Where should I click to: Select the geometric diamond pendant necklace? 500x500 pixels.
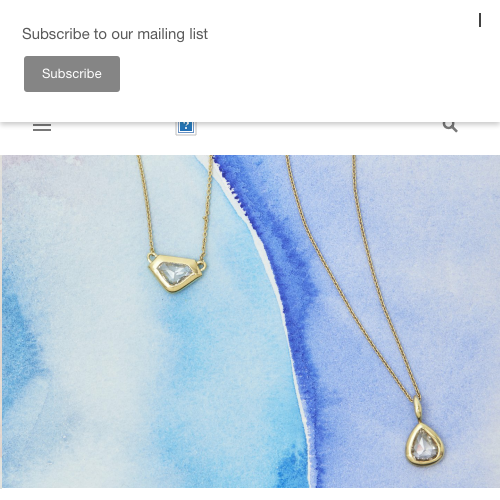[x=177, y=273]
